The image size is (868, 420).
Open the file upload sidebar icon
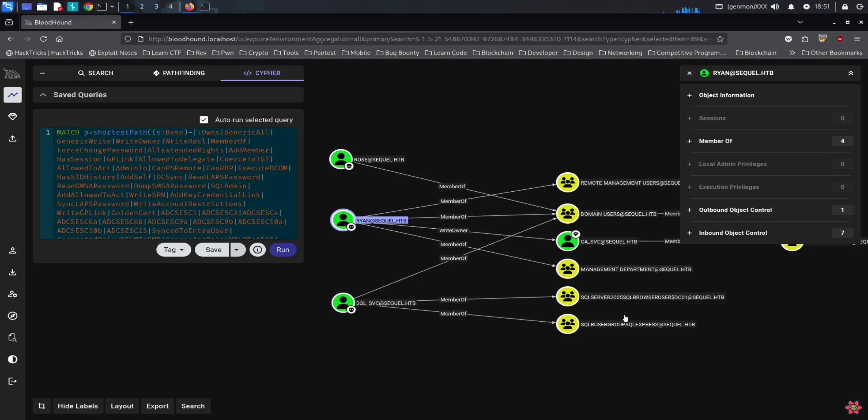click(13, 138)
